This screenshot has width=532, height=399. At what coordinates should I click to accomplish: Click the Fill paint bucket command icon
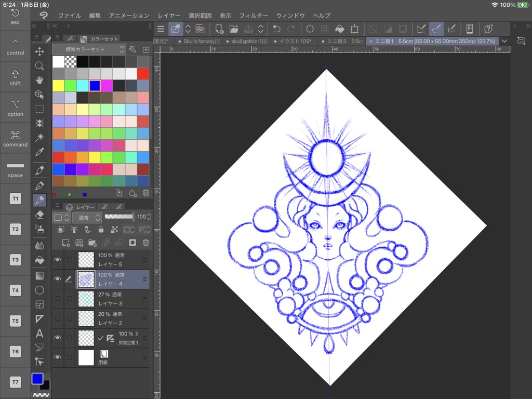339,29
